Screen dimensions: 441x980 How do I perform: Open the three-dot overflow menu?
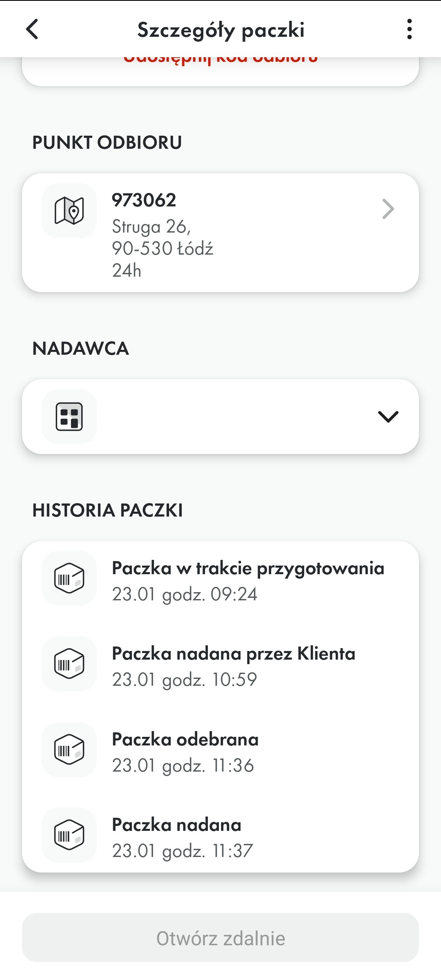409,29
